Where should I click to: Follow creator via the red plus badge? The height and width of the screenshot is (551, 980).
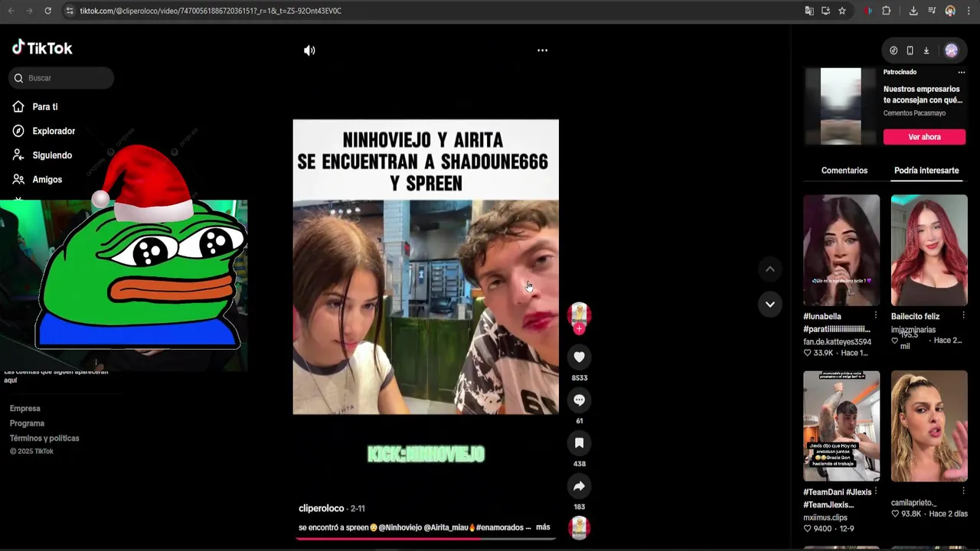coord(580,329)
